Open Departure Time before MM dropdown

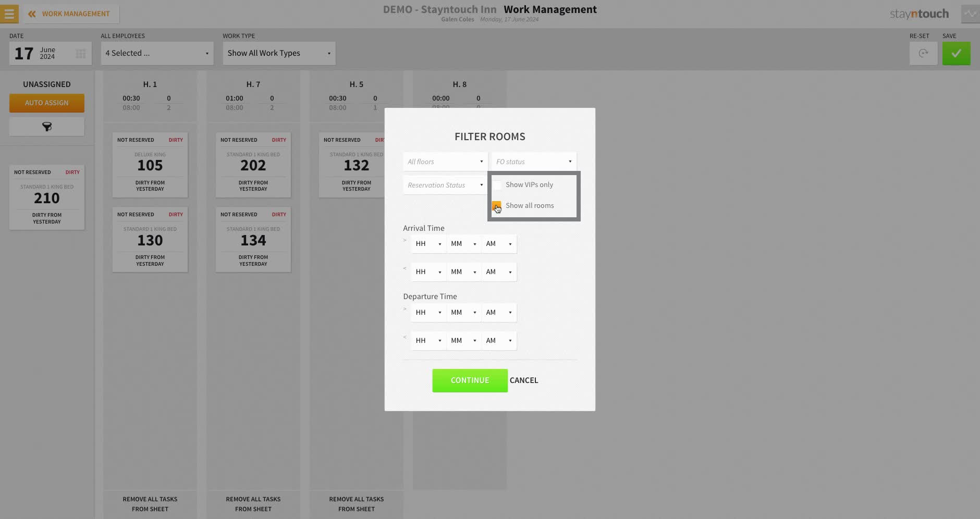(x=464, y=341)
